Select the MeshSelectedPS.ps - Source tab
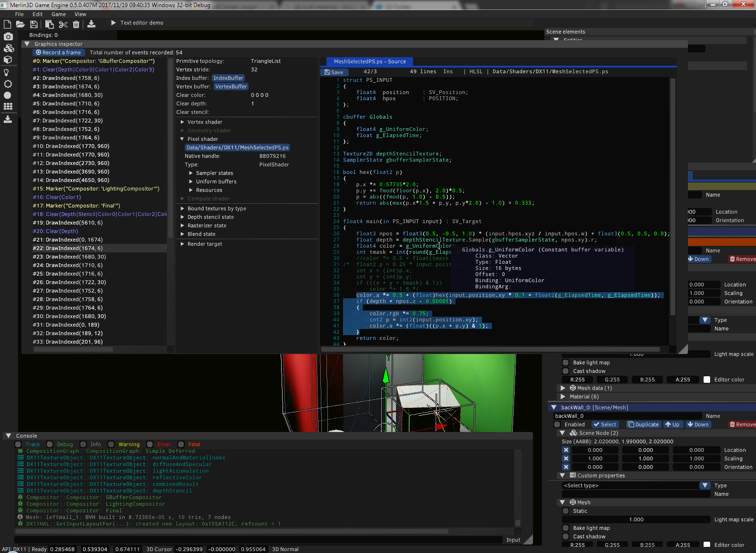This screenshot has width=756, height=553. pyautogui.click(x=370, y=61)
